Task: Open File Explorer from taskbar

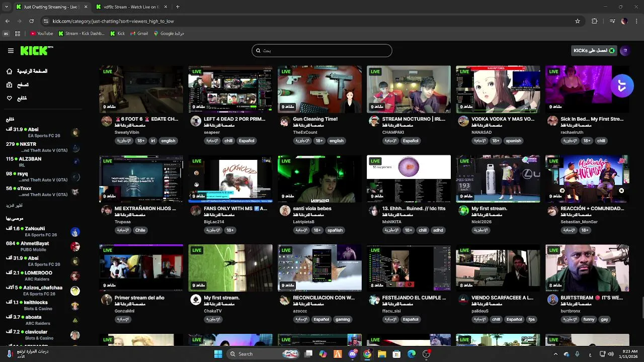Action: tap(382, 354)
